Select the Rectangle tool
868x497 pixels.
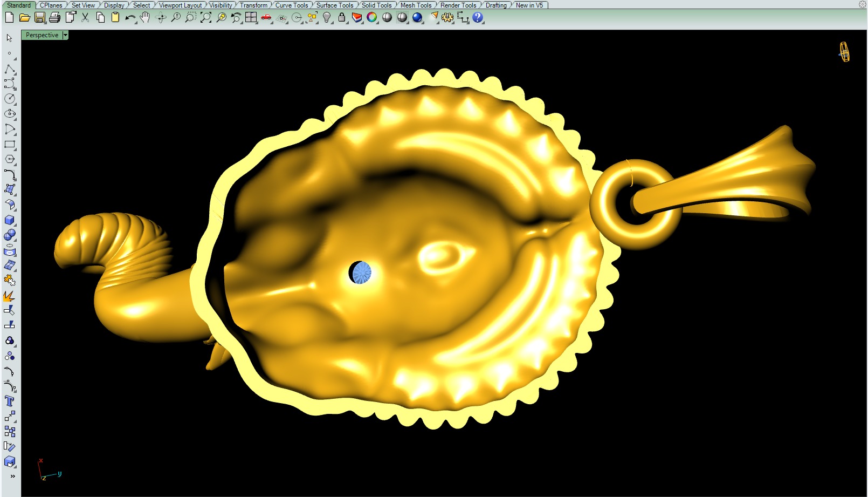click(x=10, y=144)
